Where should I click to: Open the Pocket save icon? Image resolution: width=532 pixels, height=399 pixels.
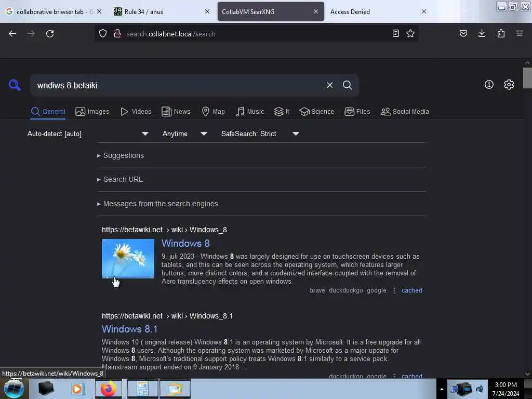click(x=463, y=33)
